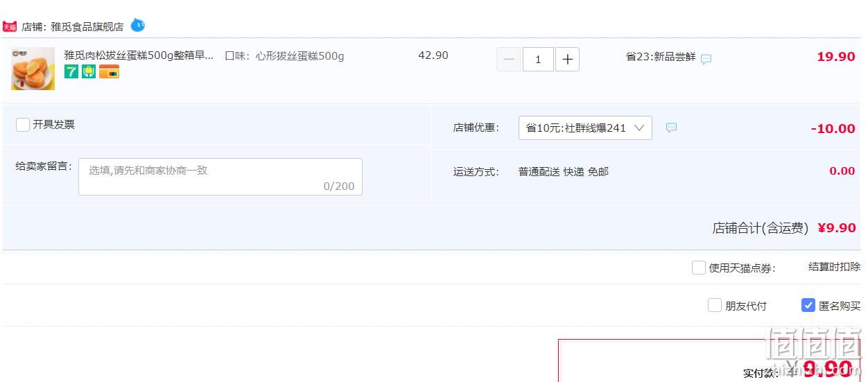Click the orange credit card badge
The image size is (868, 382).
[109, 71]
